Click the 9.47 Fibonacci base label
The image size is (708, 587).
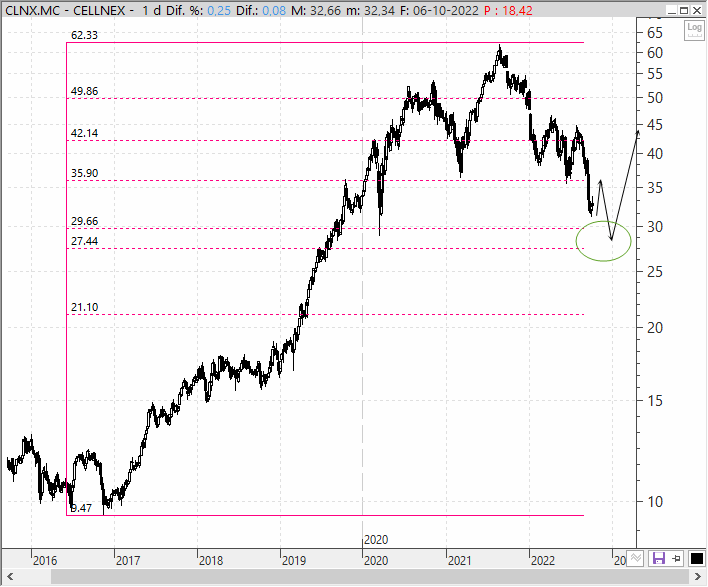[81, 508]
